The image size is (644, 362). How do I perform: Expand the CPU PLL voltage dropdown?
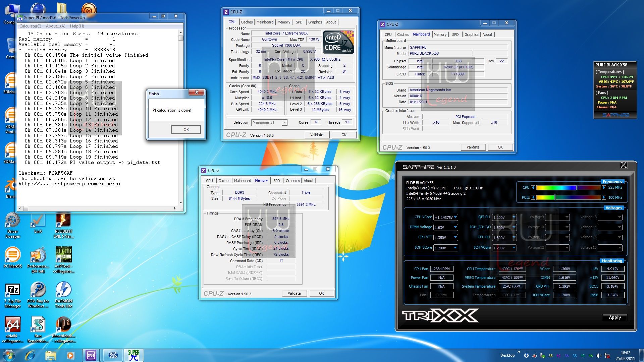coord(514,237)
